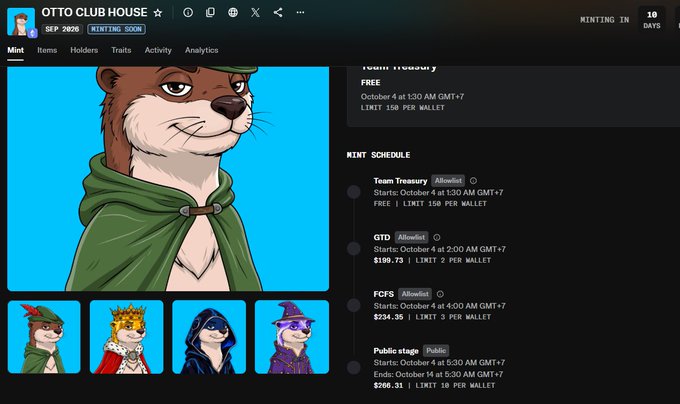
Task: Open the X (Twitter) profile icon
Action: pos(255,13)
